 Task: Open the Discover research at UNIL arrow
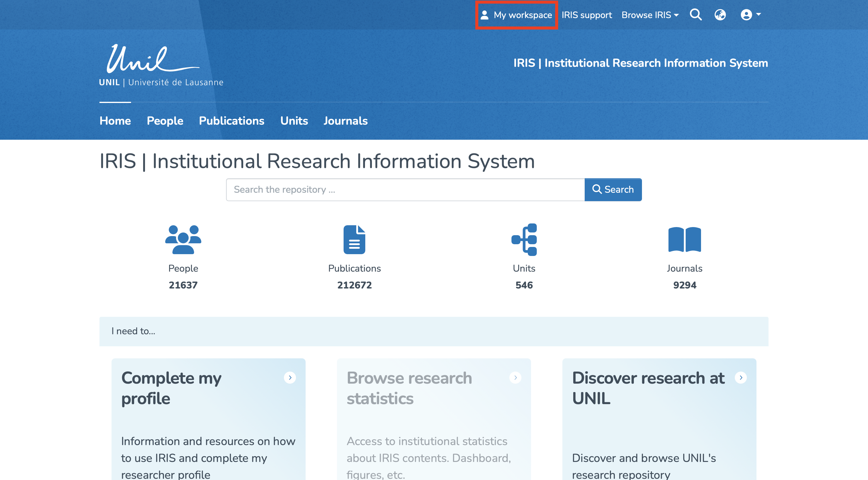(741, 378)
